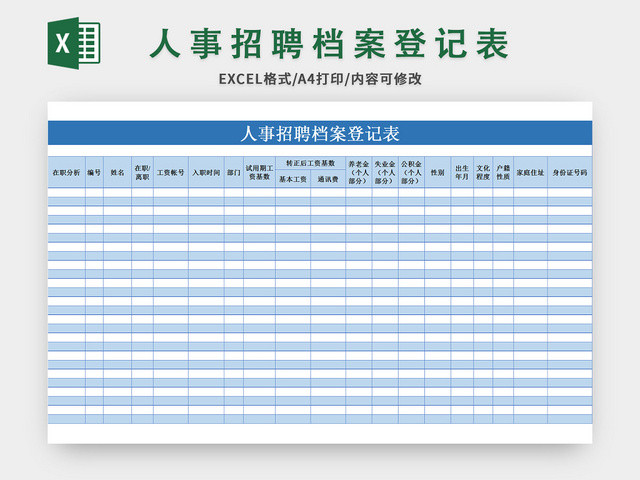Viewport: 640px width, 480px height.
Task: Click first empty cell under 姓名
Action: pos(118,192)
